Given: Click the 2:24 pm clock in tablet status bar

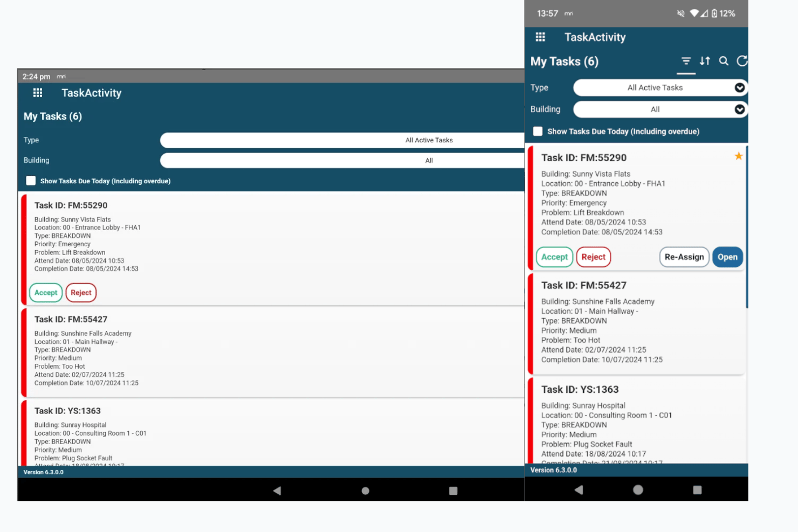Looking at the screenshot, I should (x=36, y=77).
